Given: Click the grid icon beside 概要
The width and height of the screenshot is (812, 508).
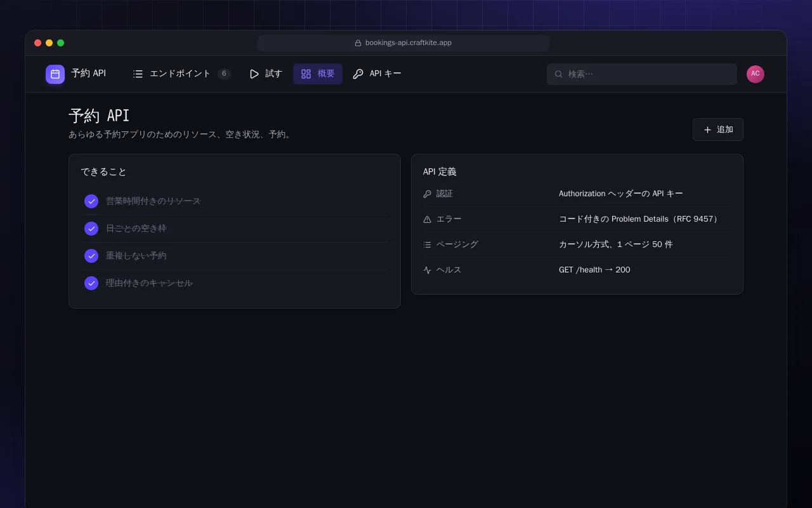Looking at the screenshot, I should (306, 74).
